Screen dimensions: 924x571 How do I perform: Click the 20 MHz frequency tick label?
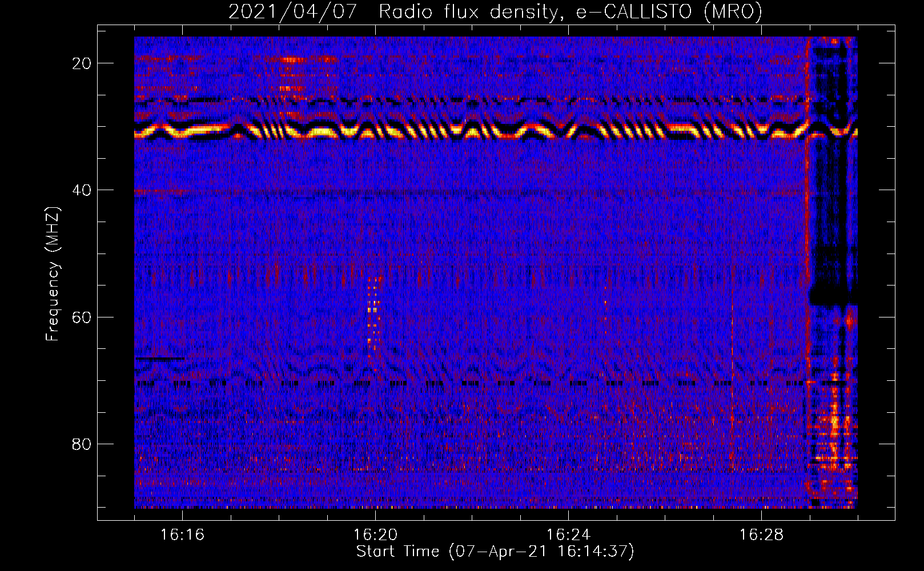82,63
